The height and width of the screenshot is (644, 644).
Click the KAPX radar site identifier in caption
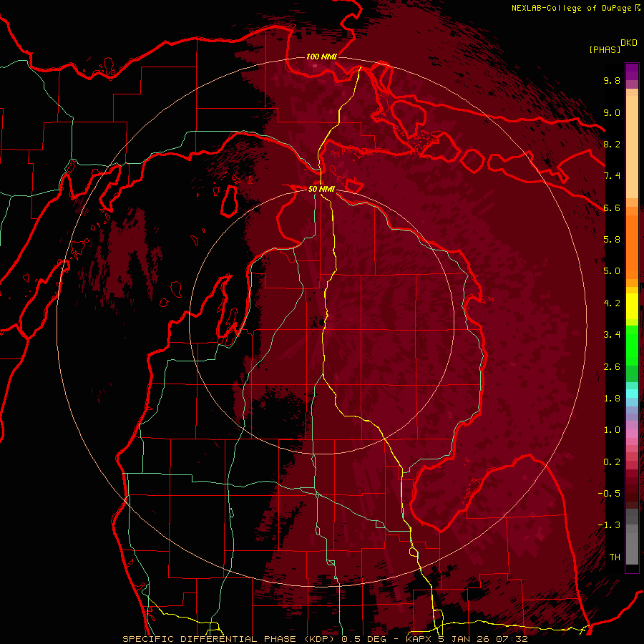(419, 639)
